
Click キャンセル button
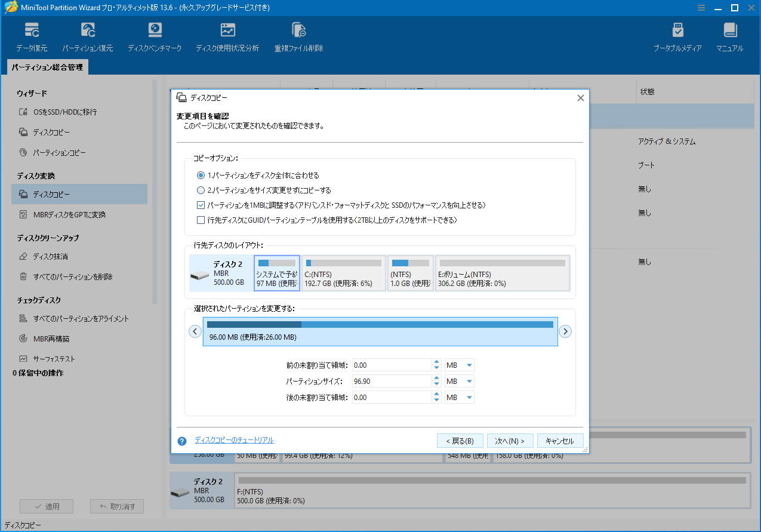pos(560,441)
